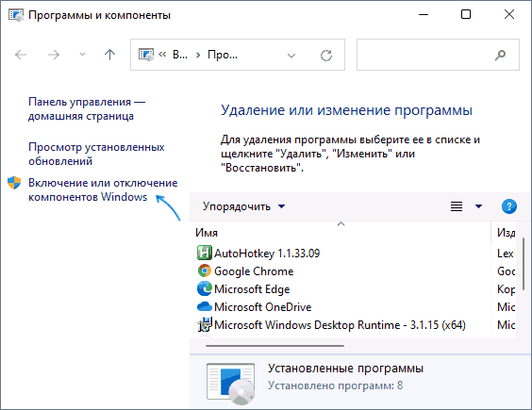532x410 pixels.
Task: Close the Программы и компоненты window
Action: click(x=509, y=14)
